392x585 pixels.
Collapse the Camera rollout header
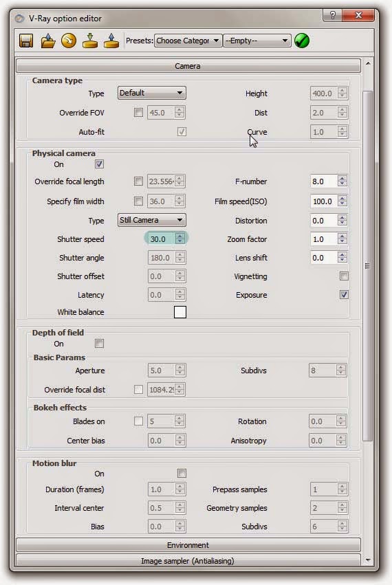188,66
